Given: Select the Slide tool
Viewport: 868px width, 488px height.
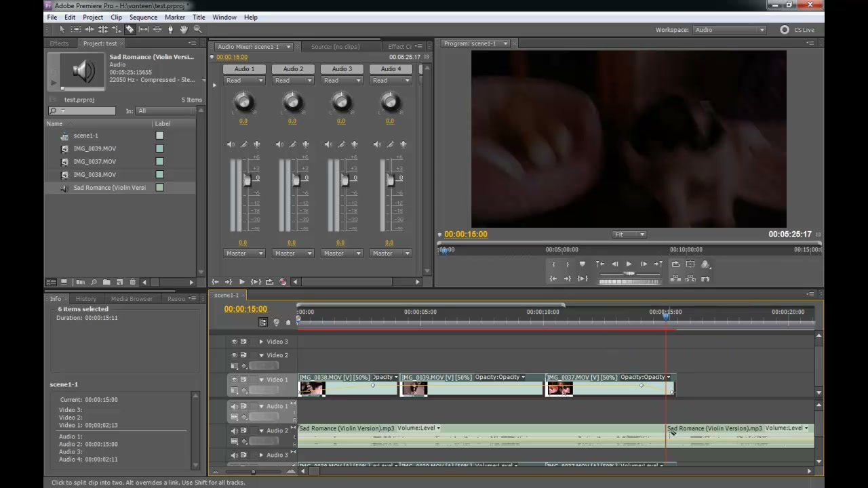Looking at the screenshot, I should tap(157, 29).
